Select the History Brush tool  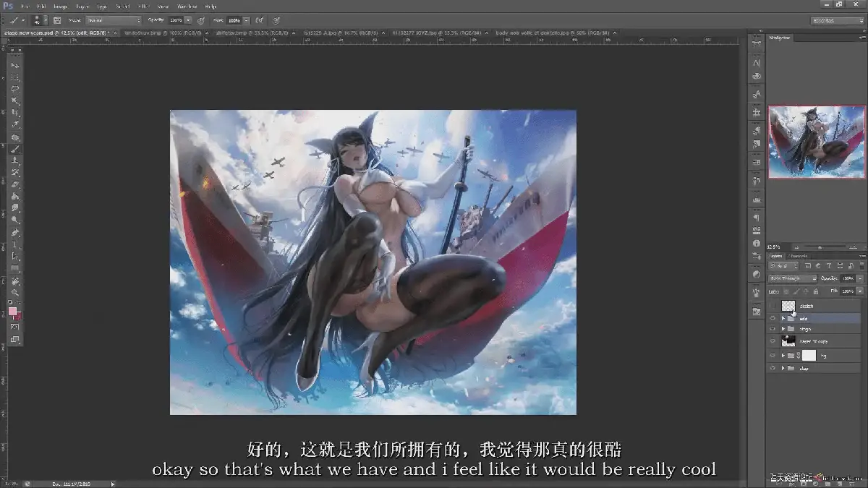(x=15, y=173)
